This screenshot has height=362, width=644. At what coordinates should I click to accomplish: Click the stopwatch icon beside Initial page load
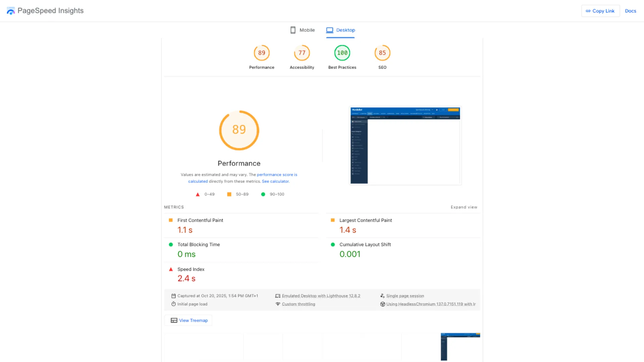173,304
